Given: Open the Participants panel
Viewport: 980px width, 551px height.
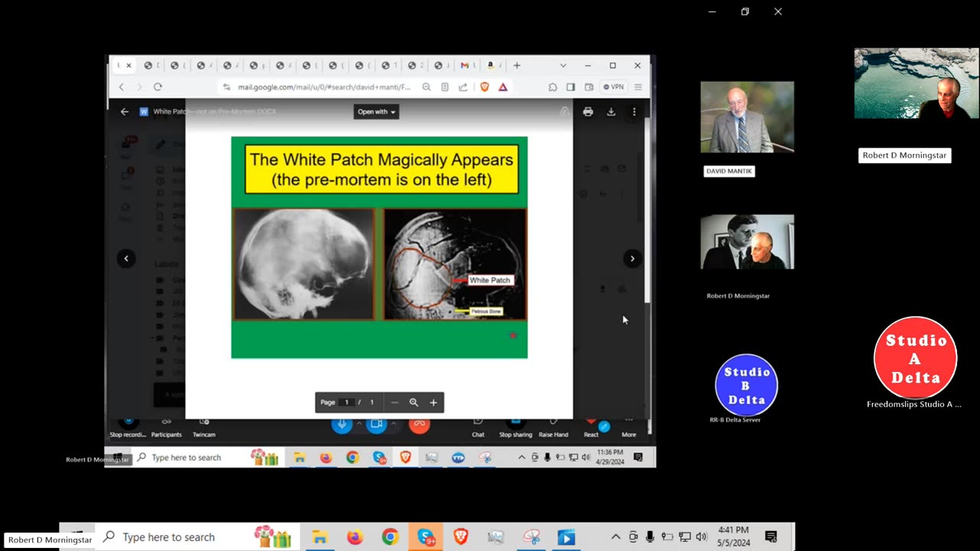Looking at the screenshot, I should pyautogui.click(x=166, y=427).
